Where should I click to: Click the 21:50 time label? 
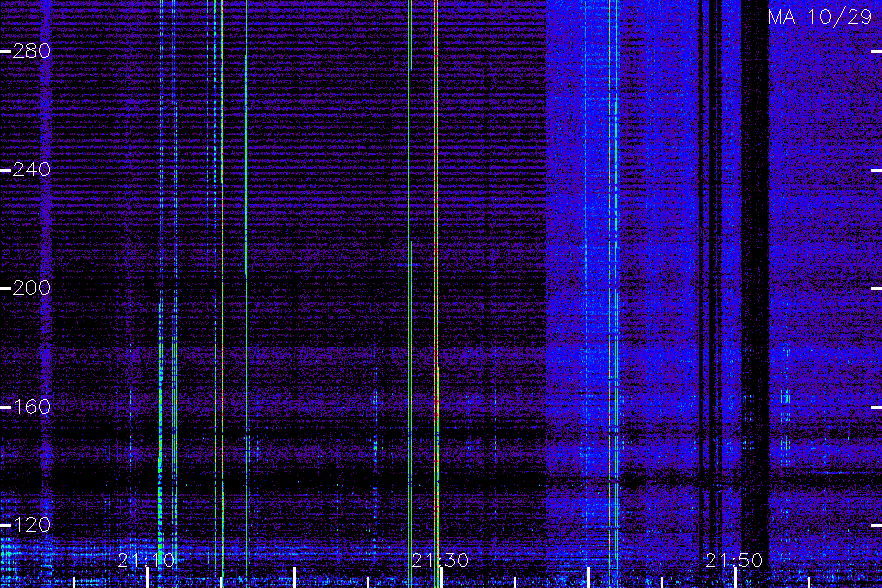click(734, 561)
